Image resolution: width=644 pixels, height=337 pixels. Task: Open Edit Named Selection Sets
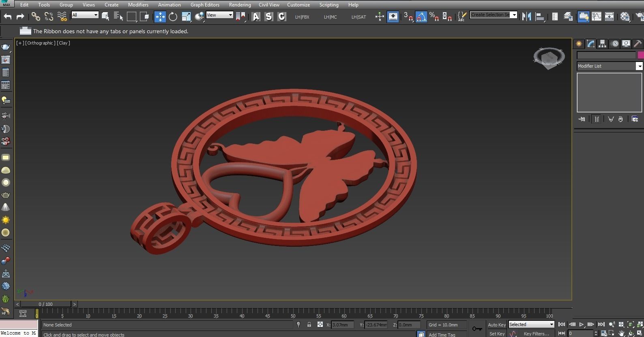click(462, 17)
